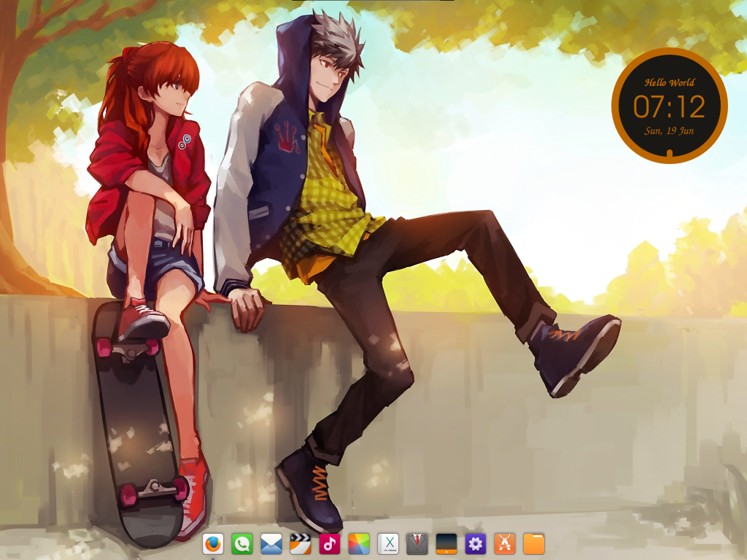Open the purple gear settings app

(x=476, y=544)
